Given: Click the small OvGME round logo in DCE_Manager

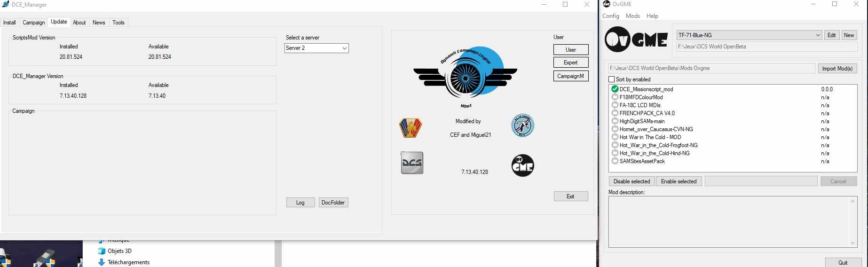Looking at the screenshot, I should tap(522, 165).
